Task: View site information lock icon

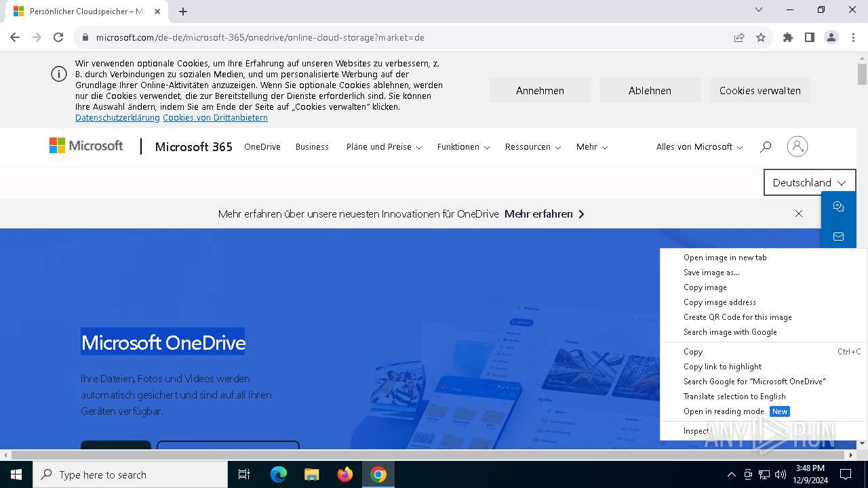Action: coord(85,37)
